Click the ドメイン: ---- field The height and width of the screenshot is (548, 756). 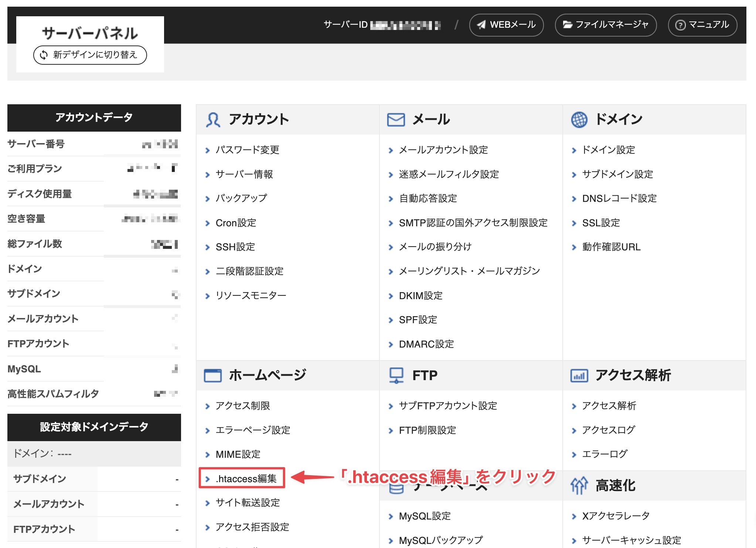(x=94, y=454)
